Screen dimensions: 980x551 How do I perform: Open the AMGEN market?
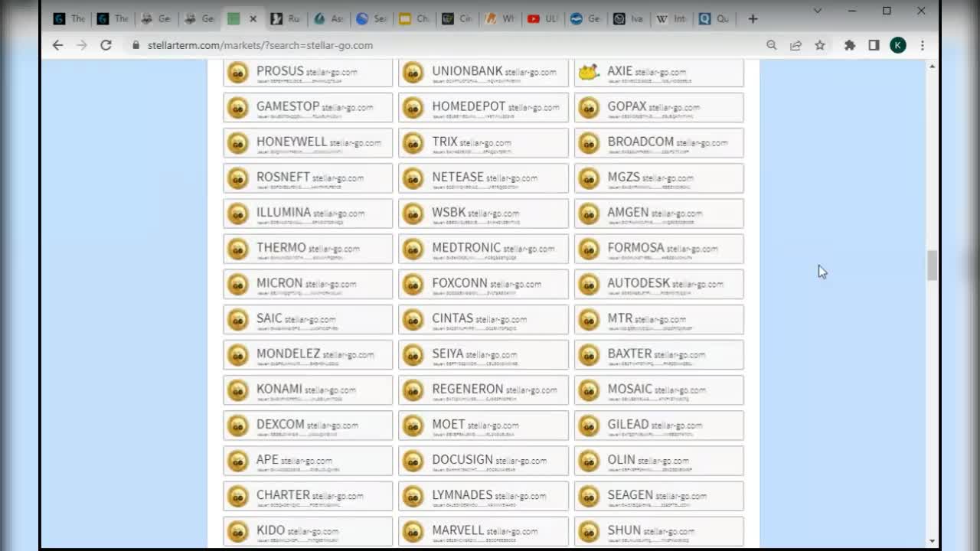[659, 214]
